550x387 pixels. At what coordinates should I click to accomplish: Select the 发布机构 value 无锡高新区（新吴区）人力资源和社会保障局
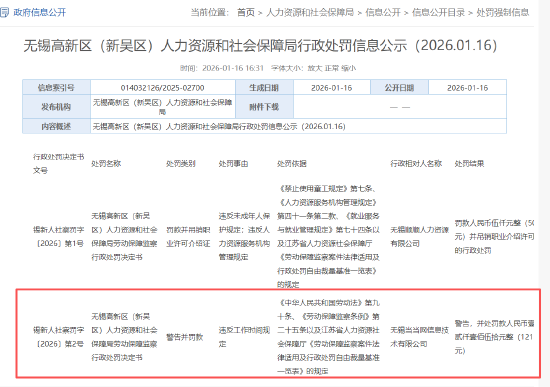pyautogui.click(x=162, y=107)
